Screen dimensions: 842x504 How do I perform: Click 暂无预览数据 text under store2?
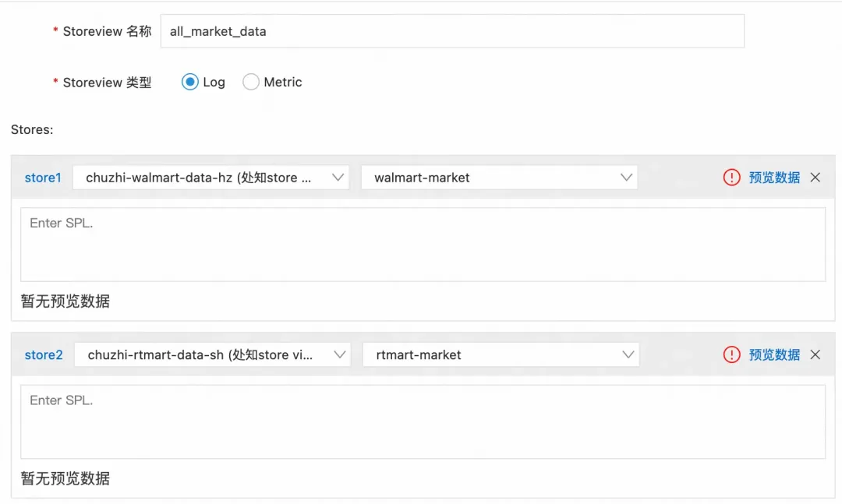(65, 478)
